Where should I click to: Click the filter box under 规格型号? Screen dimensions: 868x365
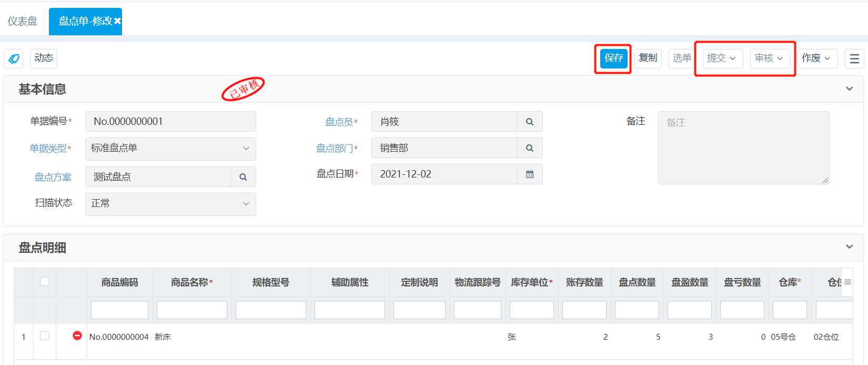[271, 310]
